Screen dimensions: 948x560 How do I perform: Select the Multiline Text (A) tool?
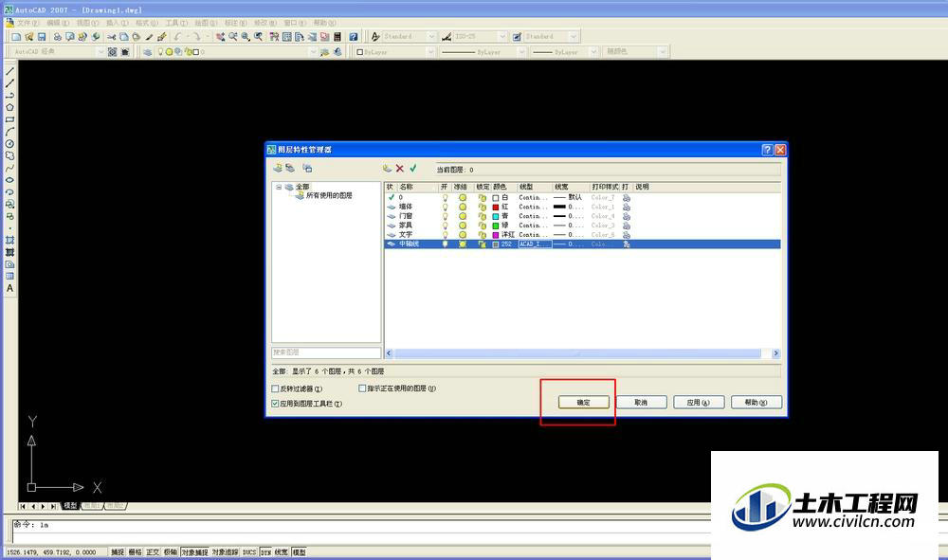pos(9,288)
